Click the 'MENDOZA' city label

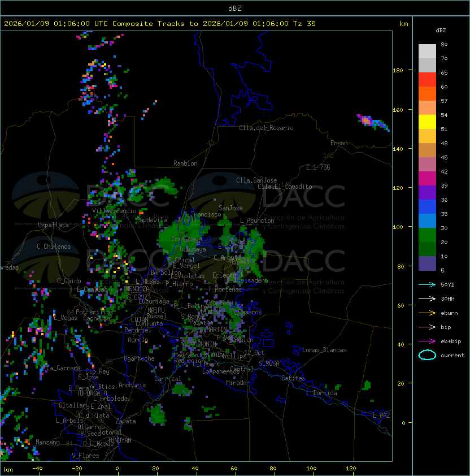pos(137,289)
